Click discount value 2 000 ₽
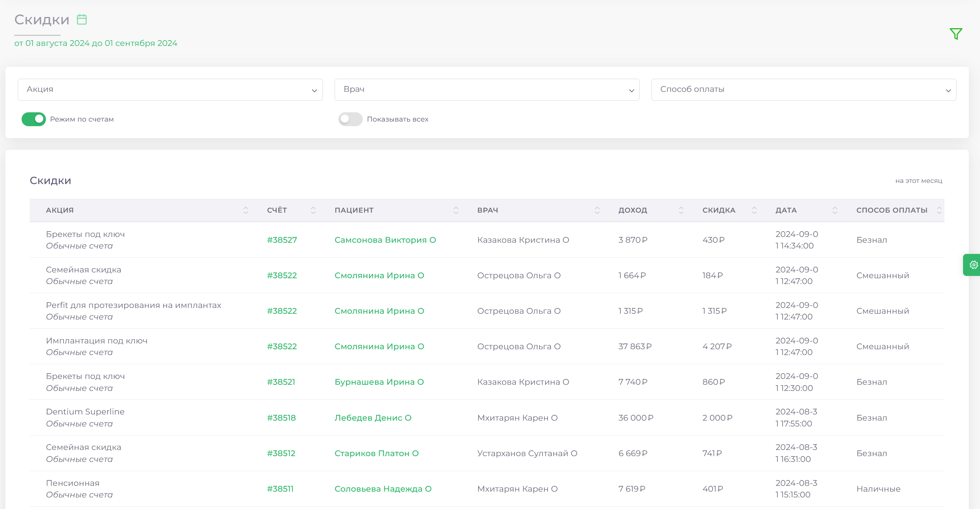This screenshot has height=509, width=980. [x=718, y=418]
